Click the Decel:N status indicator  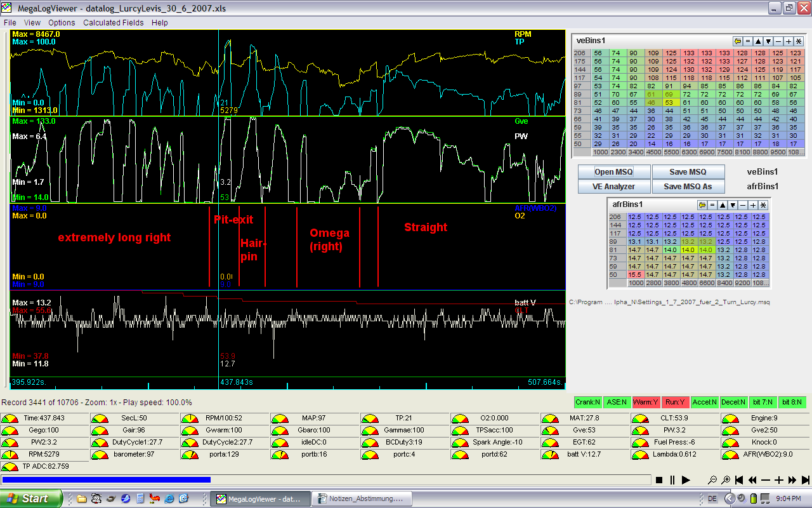[734, 402]
